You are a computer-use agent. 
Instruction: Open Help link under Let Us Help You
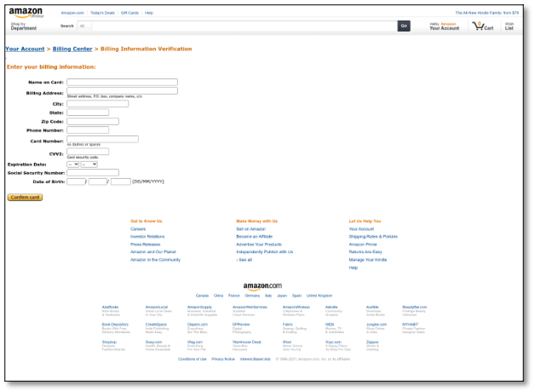tap(354, 268)
